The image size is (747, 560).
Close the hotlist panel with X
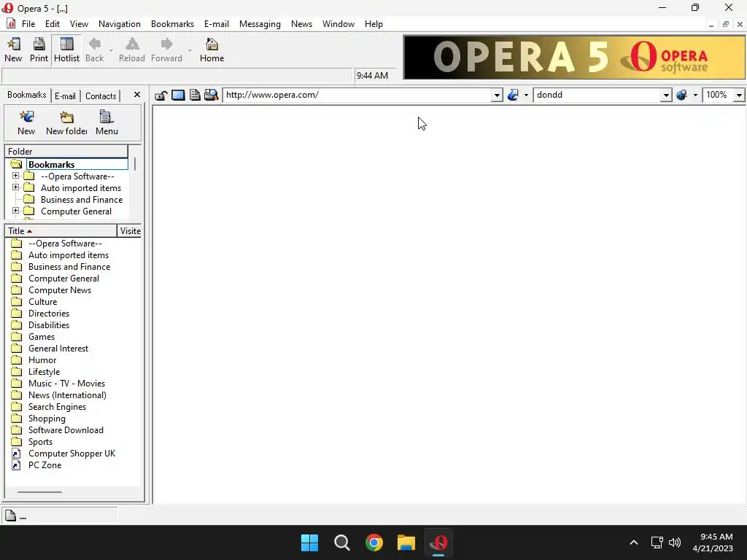137,95
